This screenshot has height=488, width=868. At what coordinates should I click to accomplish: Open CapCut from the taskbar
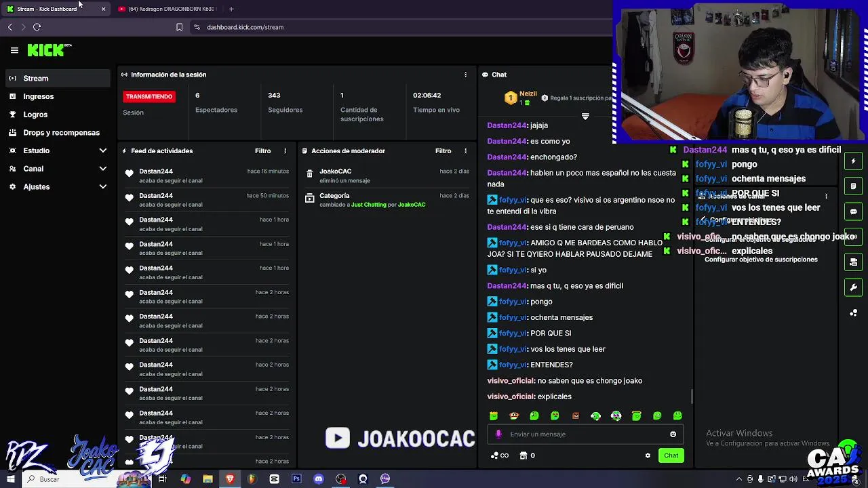coord(274,479)
